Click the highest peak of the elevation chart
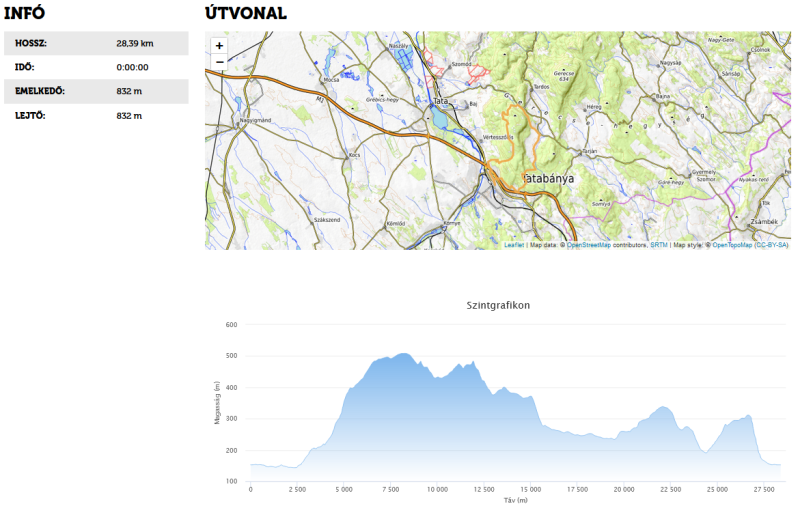800x506 pixels. pyautogui.click(x=405, y=353)
